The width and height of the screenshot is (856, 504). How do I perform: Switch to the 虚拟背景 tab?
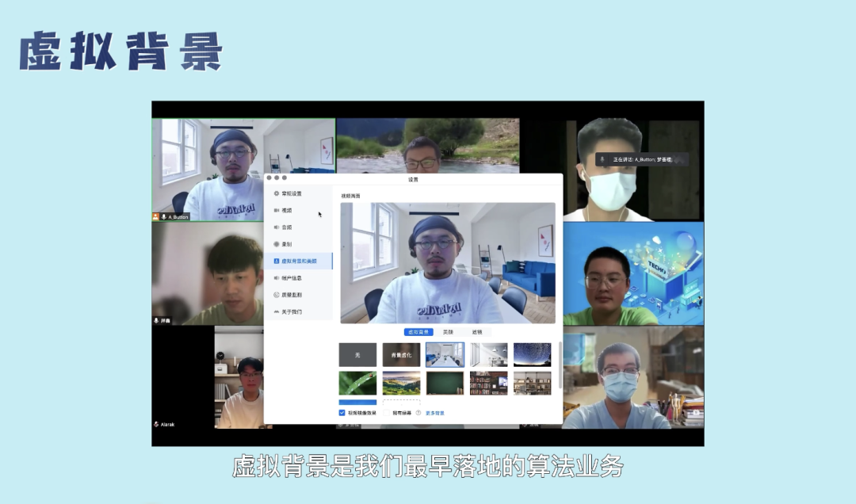418,332
